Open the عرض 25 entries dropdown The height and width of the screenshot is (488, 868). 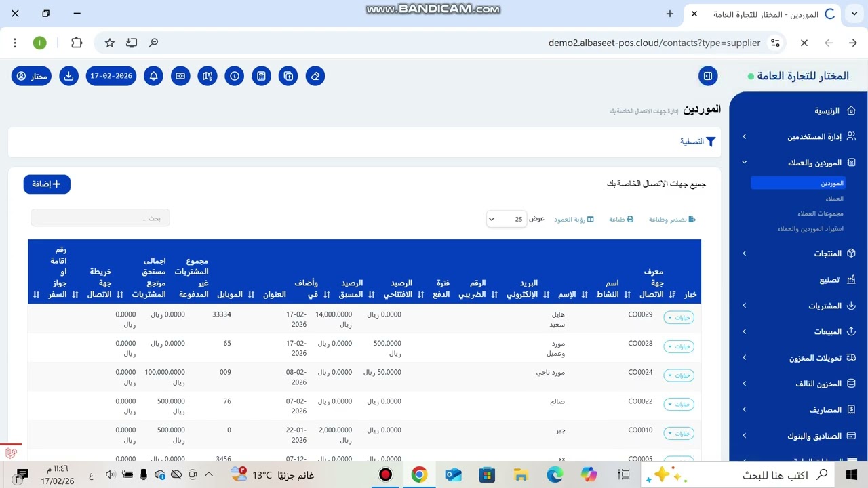pos(507,219)
